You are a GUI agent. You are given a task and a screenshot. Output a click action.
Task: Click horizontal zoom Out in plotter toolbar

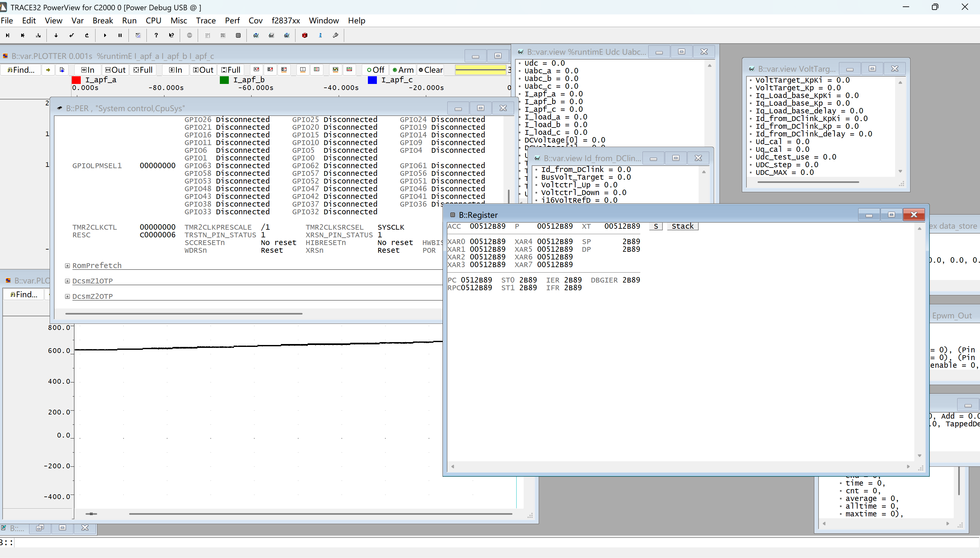click(115, 70)
